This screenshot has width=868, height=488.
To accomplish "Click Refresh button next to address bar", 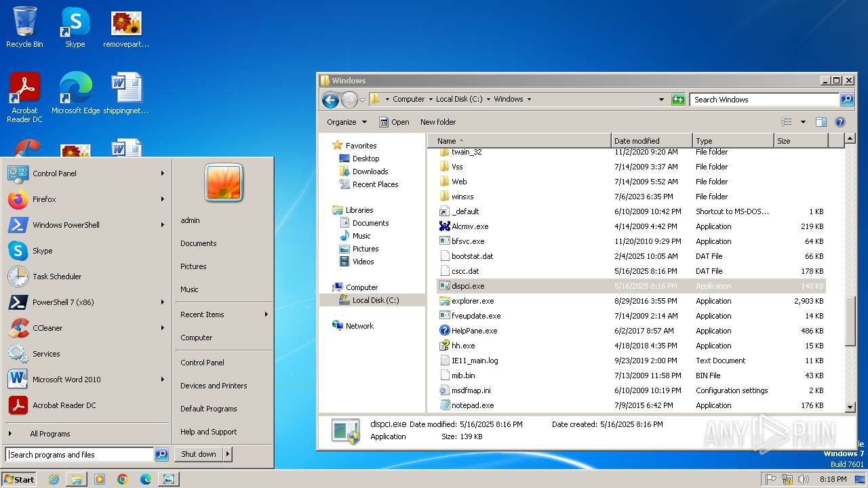I will pos(678,100).
